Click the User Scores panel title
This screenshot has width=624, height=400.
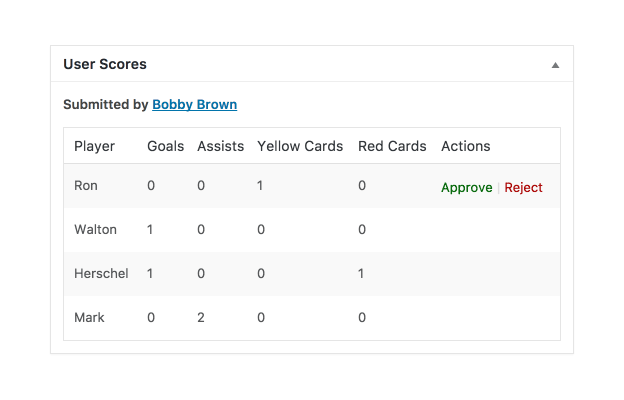(x=105, y=64)
